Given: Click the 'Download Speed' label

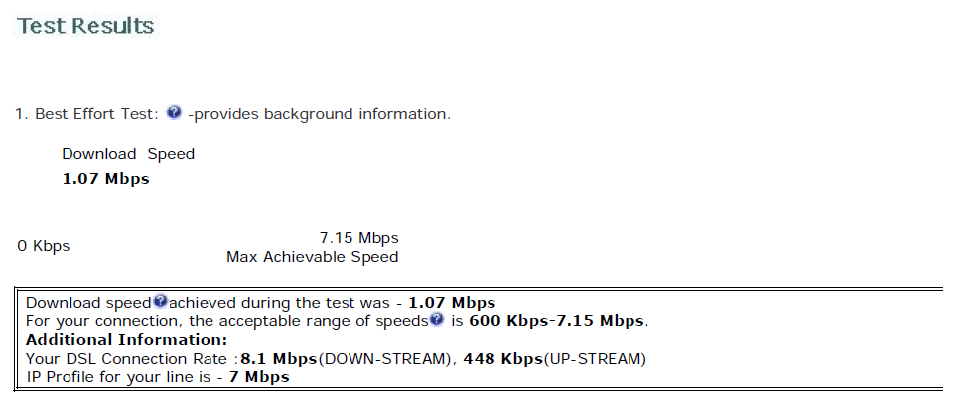Looking at the screenshot, I should (128, 154).
